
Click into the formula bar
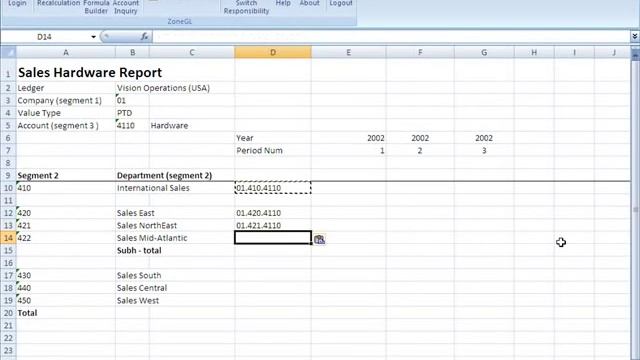391,37
